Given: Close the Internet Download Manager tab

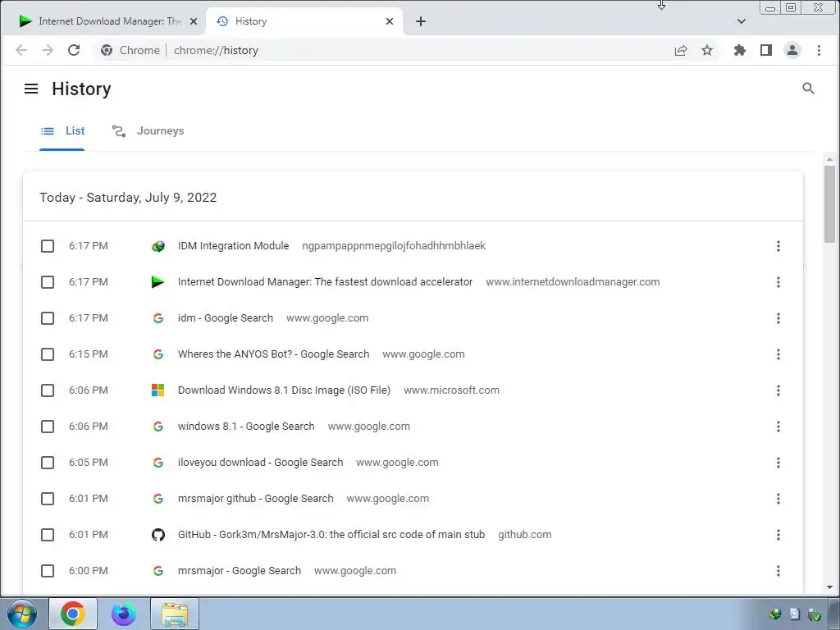Looking at the screenshot, I should (x=194, y=21).
